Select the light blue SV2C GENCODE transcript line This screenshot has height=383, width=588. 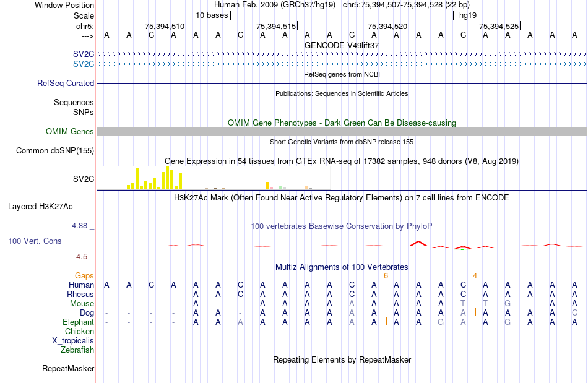pyautogui.click(x=342, y=64)
